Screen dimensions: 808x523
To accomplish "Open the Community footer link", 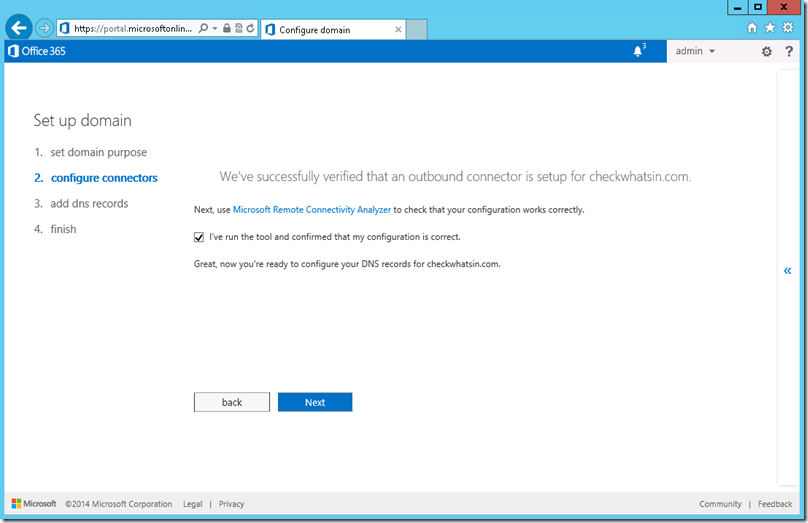I will click(720, 504).
